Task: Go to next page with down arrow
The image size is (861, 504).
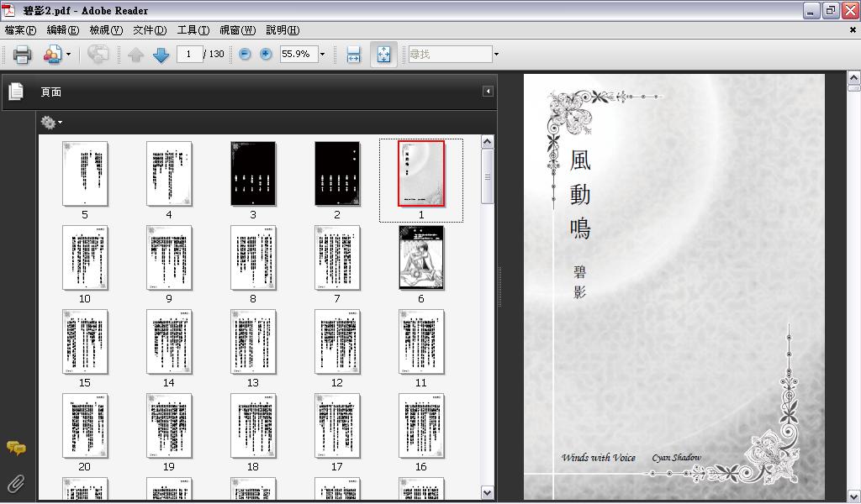Action: (161, 55)
